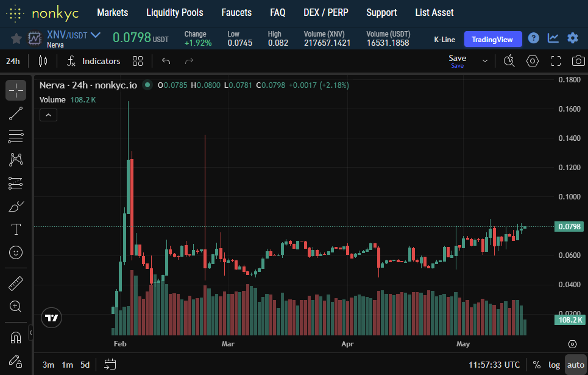Enter fullscreen chart mode
The image size is (588, 375).
(x=555, y=61)
